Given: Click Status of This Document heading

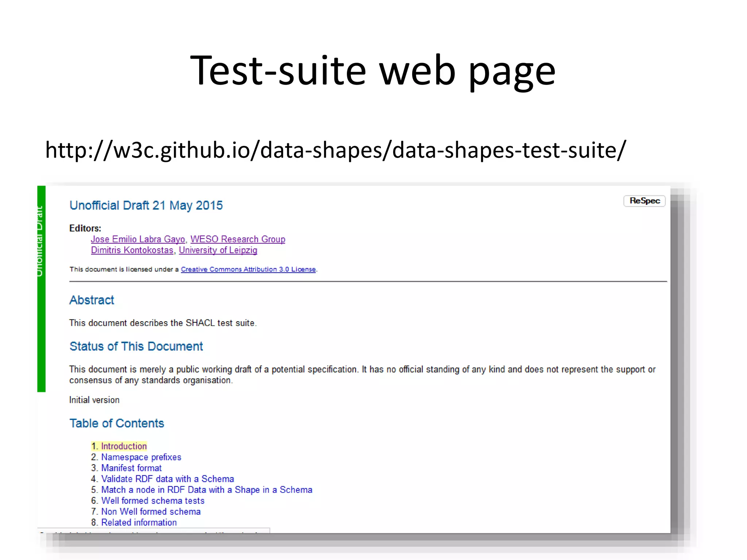Looking at the screenshot, I should (x=136, y=346).
